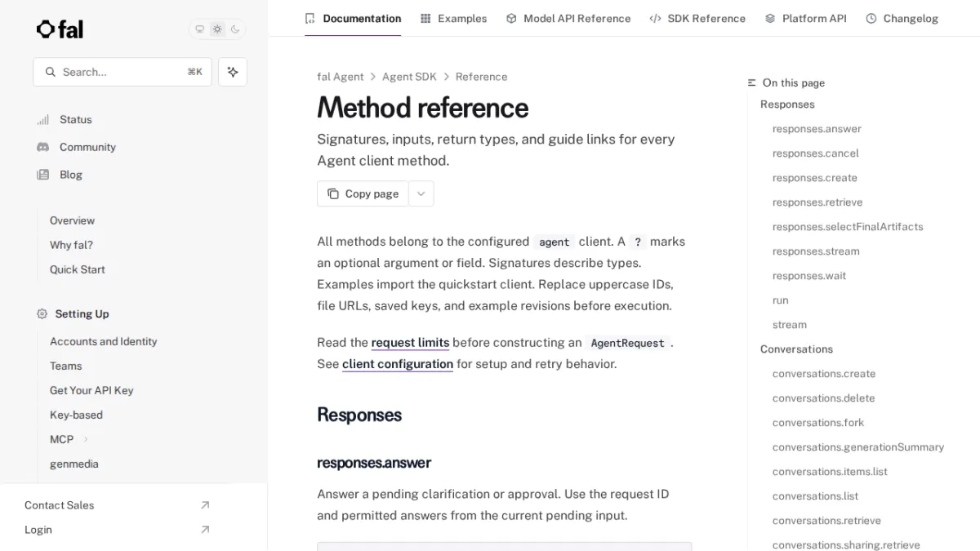Screen dimensions: 980x551
Task: Click the Model API Reference cube icon
Action: [x=511, y=18]
